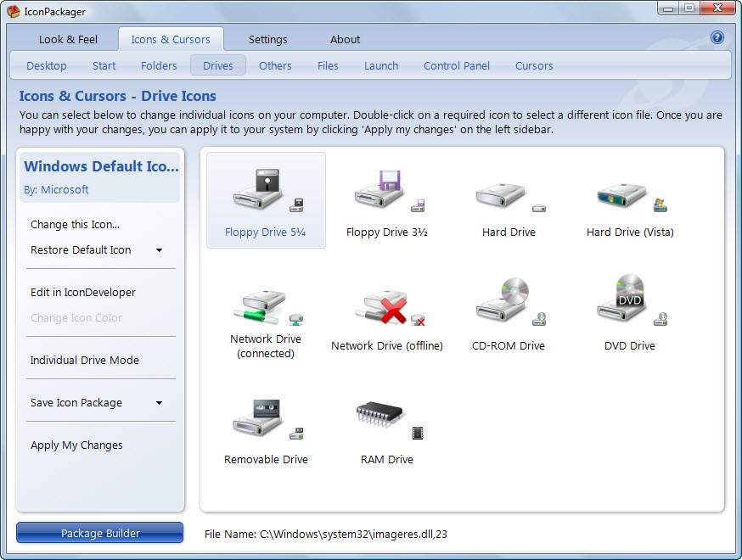This screenshot has height=560, width=742.
Task: Open the Package Builder
Action: click(x=100, y=533)
